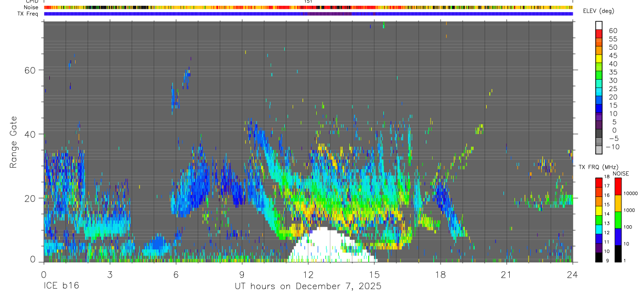
Task: Pick the yellow segment of the ELEV color bar
Action: pyautogui.click(x=599, y=58)
